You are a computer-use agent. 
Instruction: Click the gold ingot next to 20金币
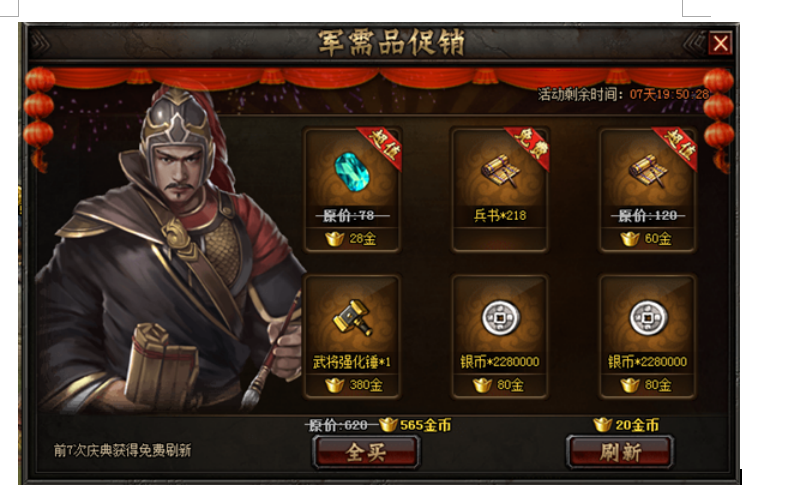pos(602,425)
